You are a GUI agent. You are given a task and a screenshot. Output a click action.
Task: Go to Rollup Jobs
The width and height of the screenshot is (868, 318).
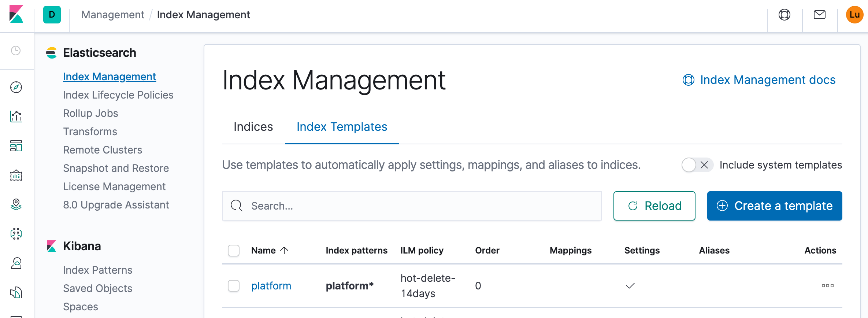(90, 113)
